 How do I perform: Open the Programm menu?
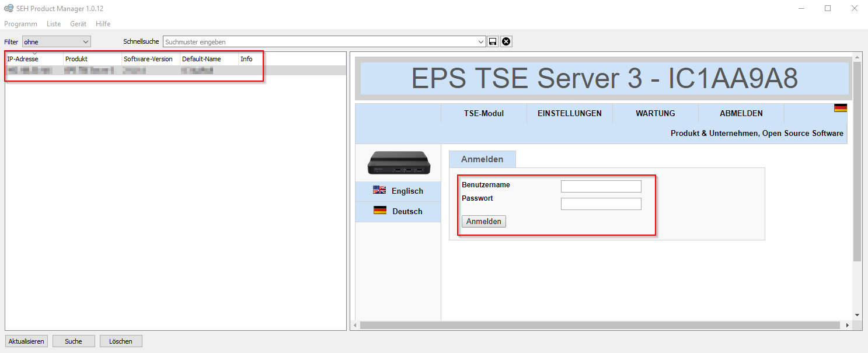point(20,24)
